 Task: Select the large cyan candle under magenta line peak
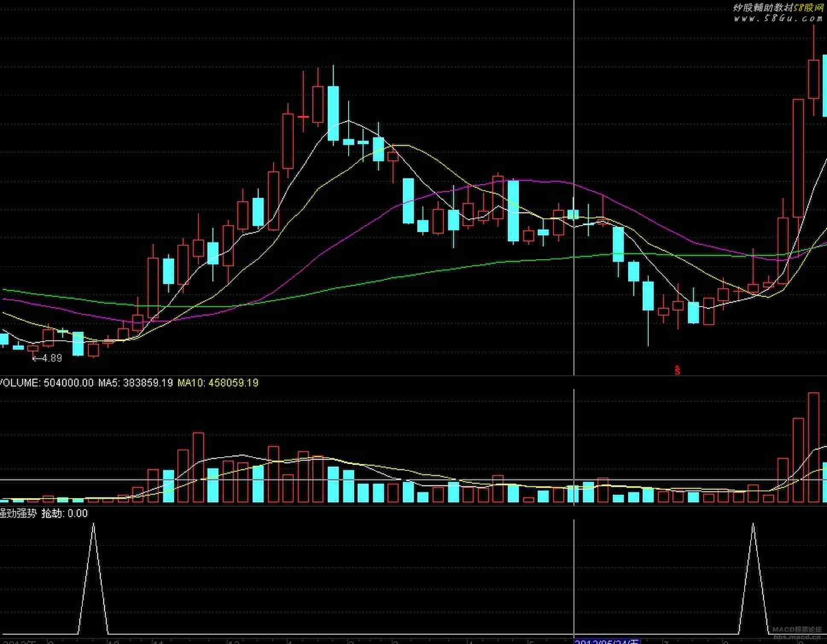coord(513,211)
